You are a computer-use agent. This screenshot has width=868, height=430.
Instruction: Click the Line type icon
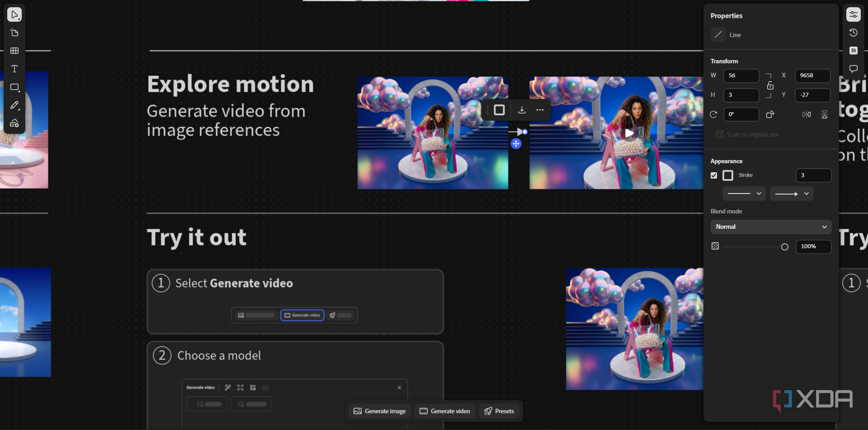(x=718, y=35)
